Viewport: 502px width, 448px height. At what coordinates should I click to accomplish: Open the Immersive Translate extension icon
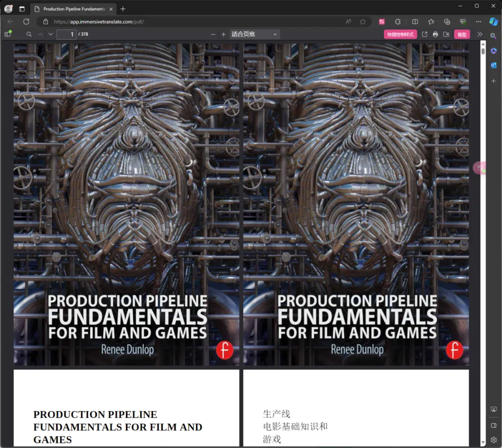coord(382,21)
